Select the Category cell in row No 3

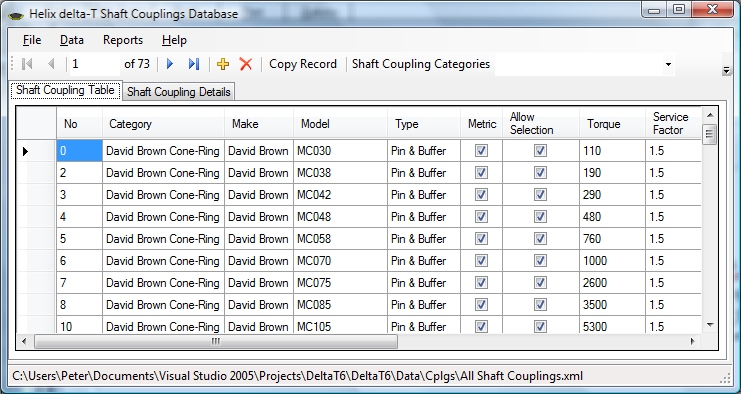(x=164, y=195)
